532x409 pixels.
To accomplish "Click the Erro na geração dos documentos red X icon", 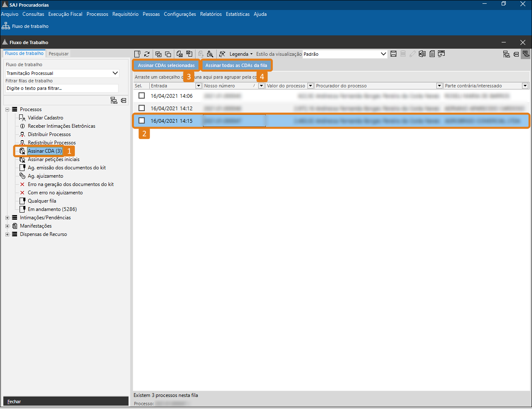I will [x=22, y=184].
